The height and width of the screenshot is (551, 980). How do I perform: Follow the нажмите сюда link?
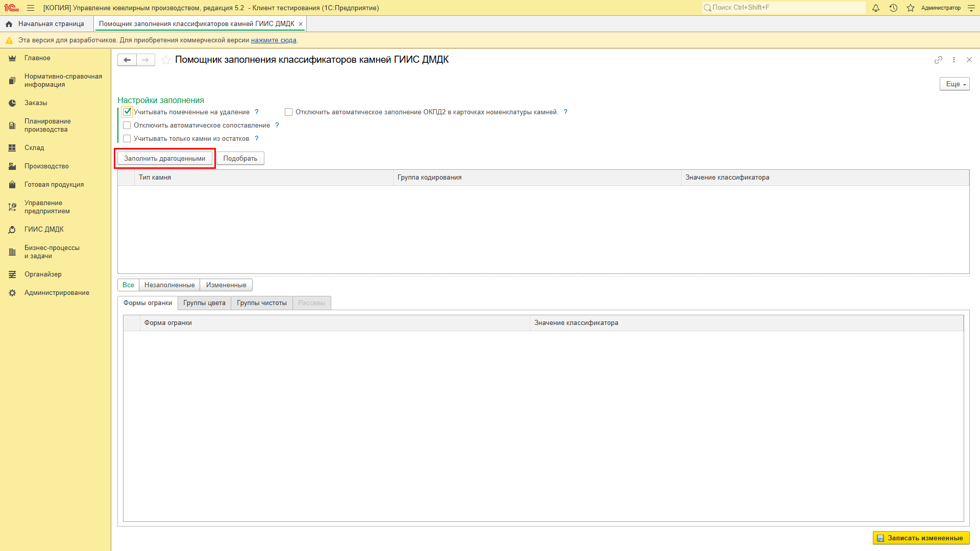(274, 40)
